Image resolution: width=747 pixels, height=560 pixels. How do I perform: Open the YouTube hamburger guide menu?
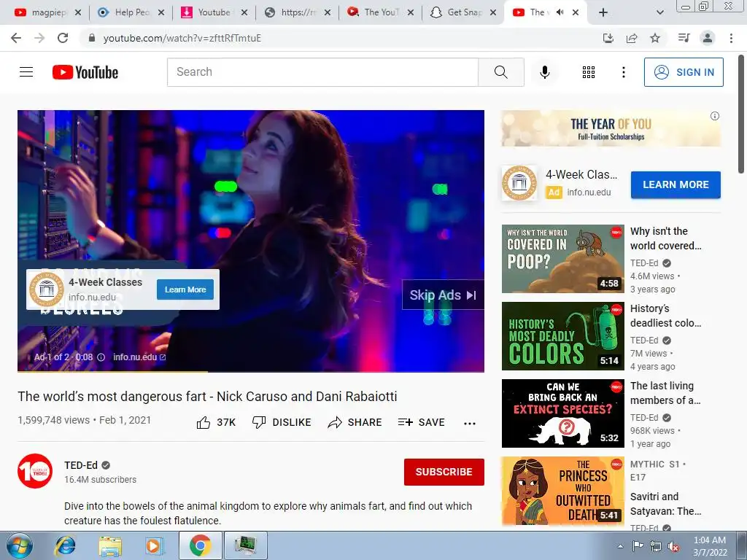click(26, 72)
